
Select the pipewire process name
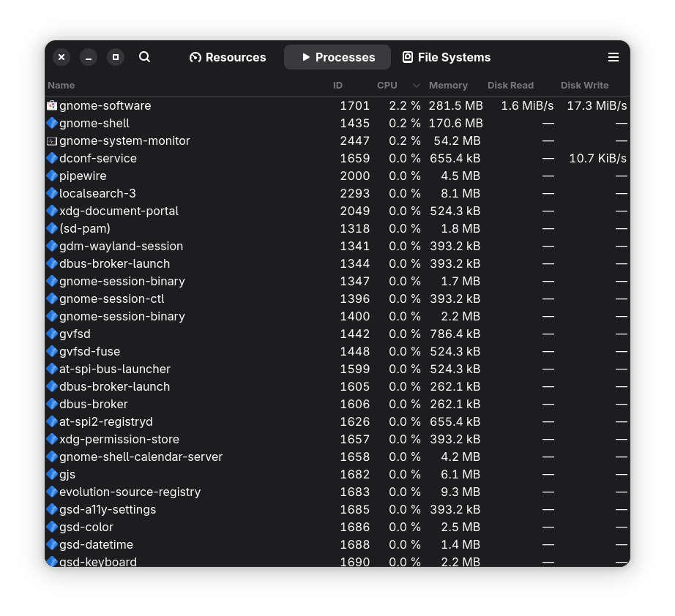83,176
